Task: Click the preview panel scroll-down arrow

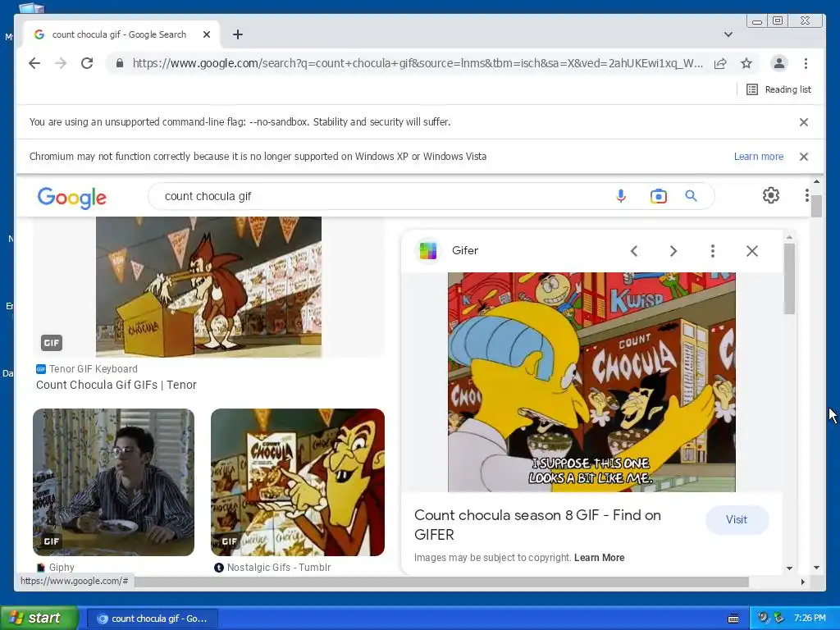Action: tap(789, 568)
